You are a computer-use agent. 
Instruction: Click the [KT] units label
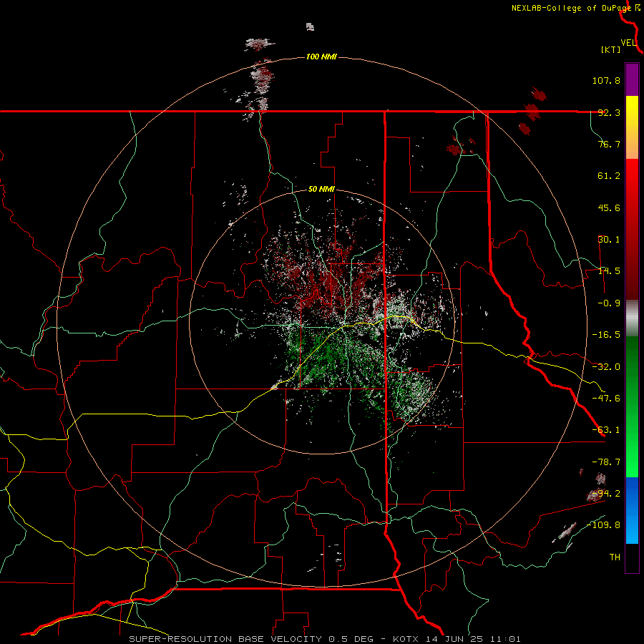point(611,49)
